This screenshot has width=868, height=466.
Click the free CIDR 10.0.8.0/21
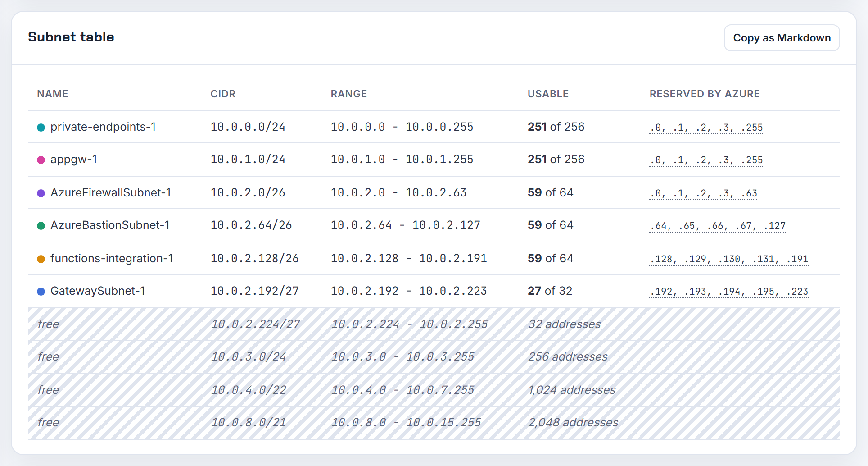pyautogui.click(x=249, y=423)
